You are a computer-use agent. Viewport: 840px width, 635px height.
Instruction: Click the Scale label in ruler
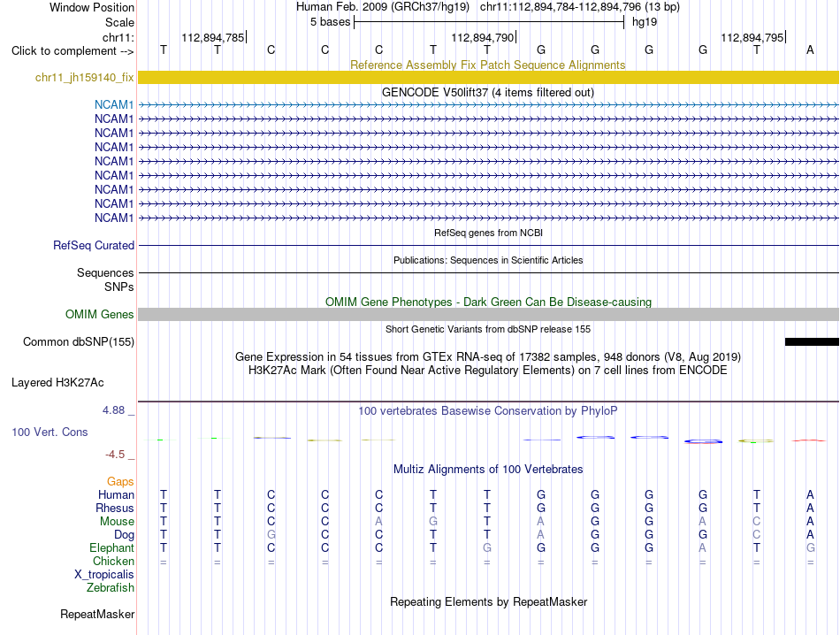pyautogui.click(x=119, y=22)
